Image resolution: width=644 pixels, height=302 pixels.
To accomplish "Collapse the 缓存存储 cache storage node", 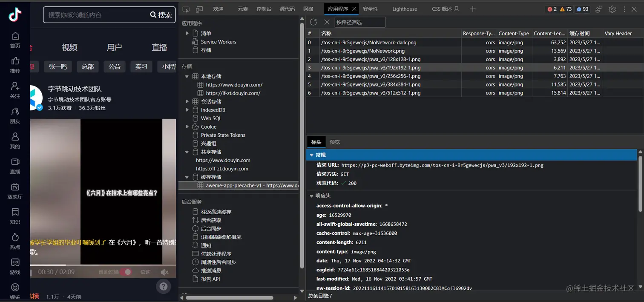I will [x=187, y=177].
